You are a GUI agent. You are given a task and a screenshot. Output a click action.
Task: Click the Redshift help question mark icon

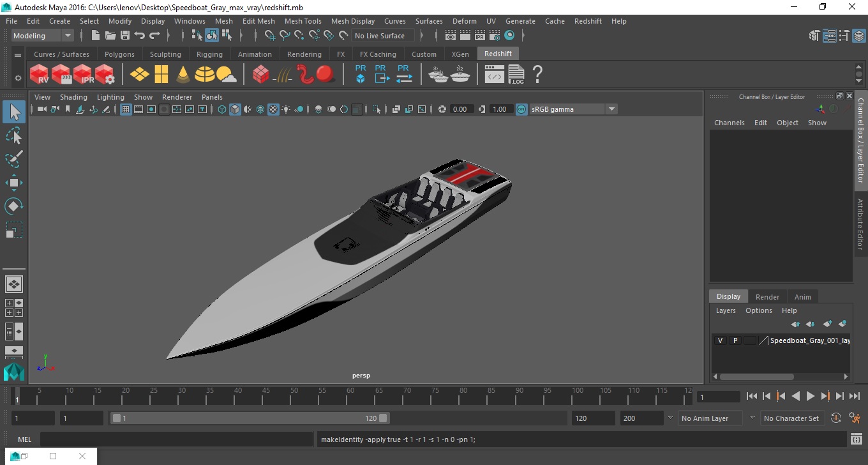[537, 75]
